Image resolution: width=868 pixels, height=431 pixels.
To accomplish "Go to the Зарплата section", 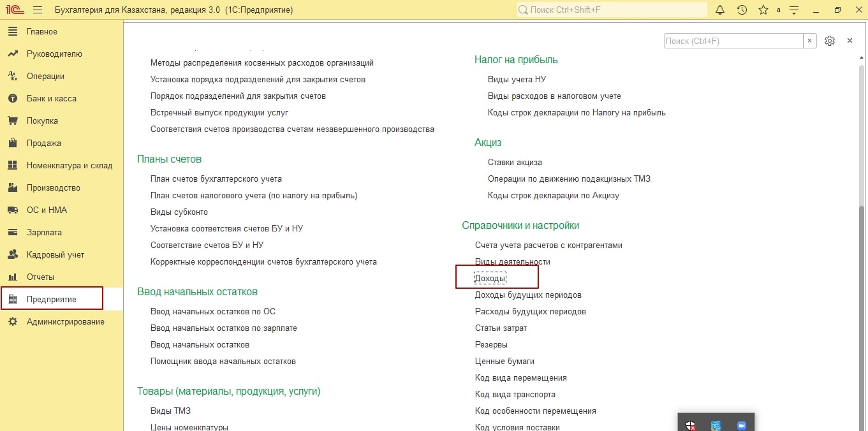I will click(44, 233).
